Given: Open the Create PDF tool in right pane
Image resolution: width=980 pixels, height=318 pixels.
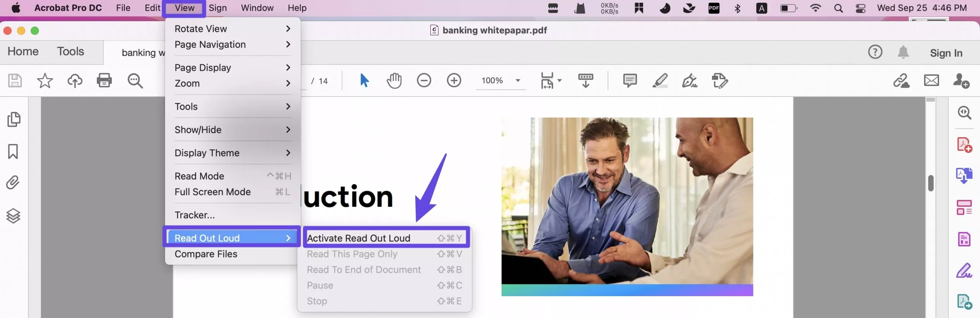Looking at the screenshot, I should coord(965,145).
